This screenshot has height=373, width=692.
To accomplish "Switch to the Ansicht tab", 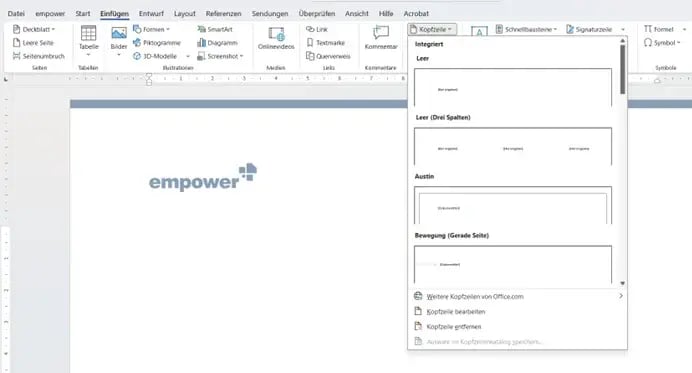I will [x=357, y=14].
